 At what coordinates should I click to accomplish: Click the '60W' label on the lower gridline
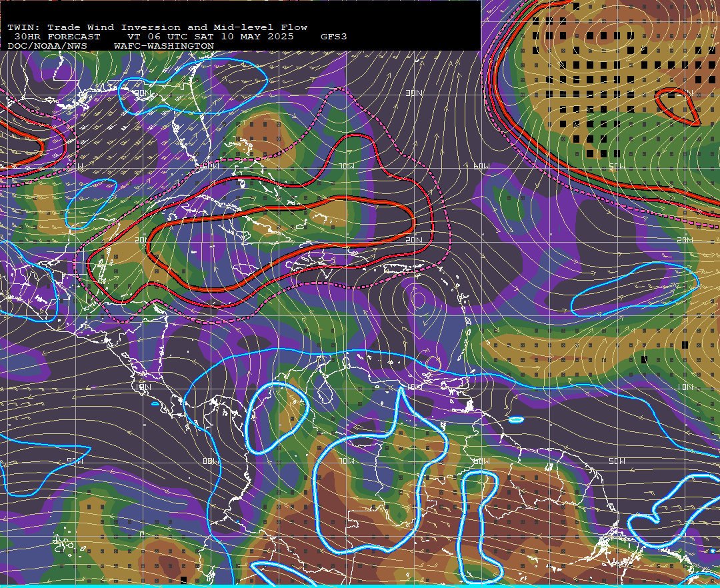point(481,461)
